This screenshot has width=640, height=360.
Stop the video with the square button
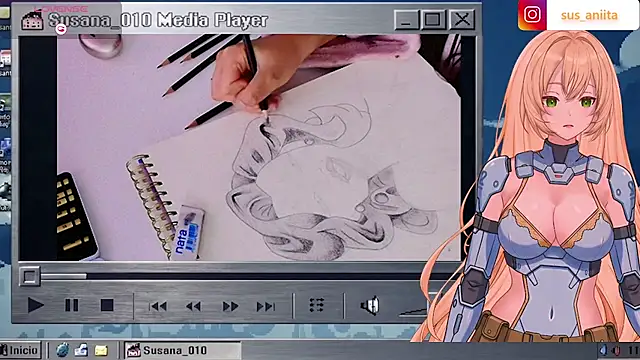[107, 305]
